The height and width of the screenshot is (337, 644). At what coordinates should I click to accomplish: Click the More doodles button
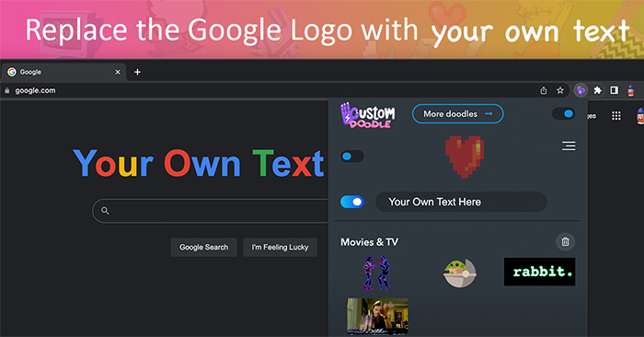click(457, 114)
